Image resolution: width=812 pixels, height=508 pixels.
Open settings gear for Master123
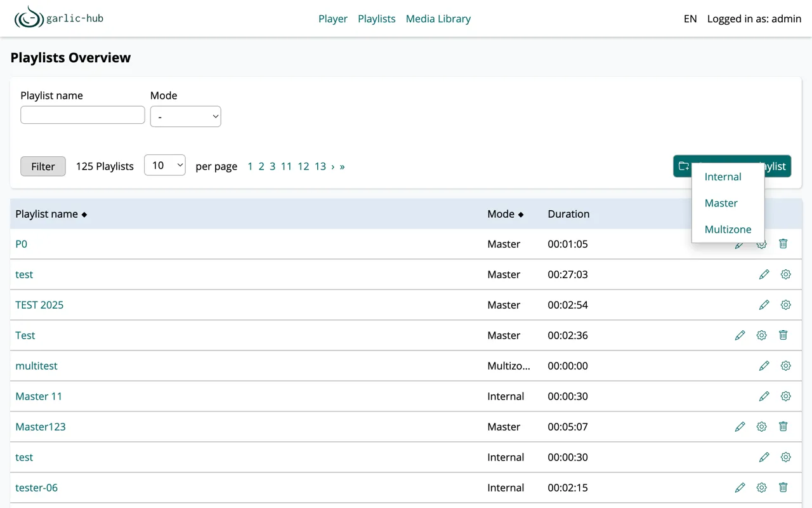point(761,427)
